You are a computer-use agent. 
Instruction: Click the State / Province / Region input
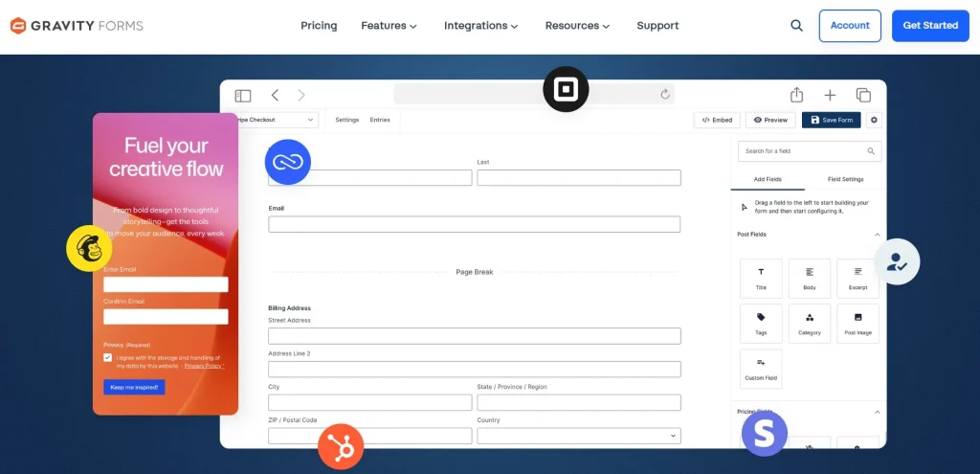point(579,403)
